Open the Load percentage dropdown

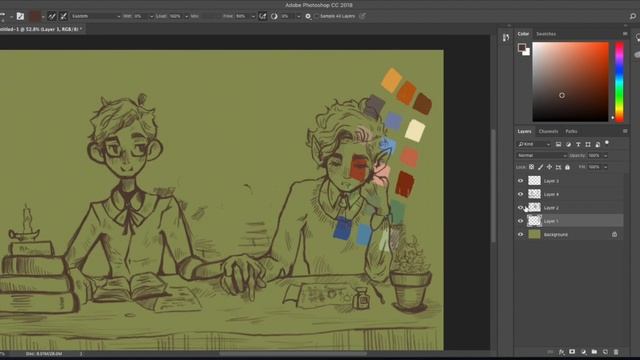[x=187, y=16]
